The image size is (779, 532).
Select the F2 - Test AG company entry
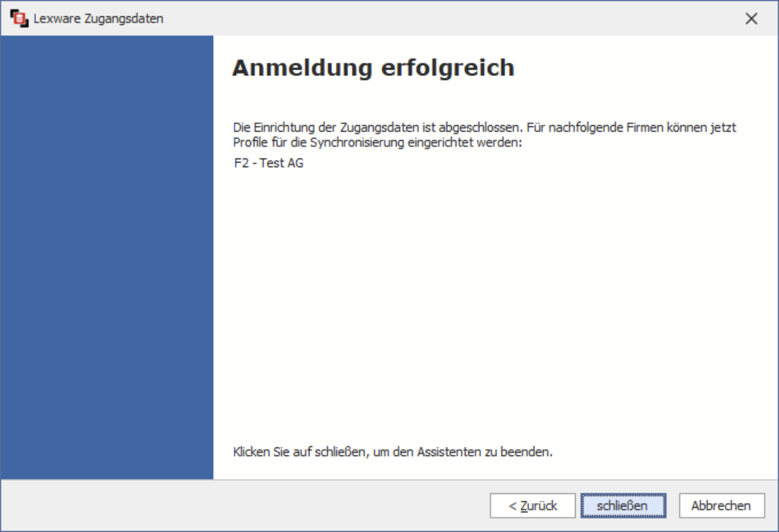coord(269,163)
